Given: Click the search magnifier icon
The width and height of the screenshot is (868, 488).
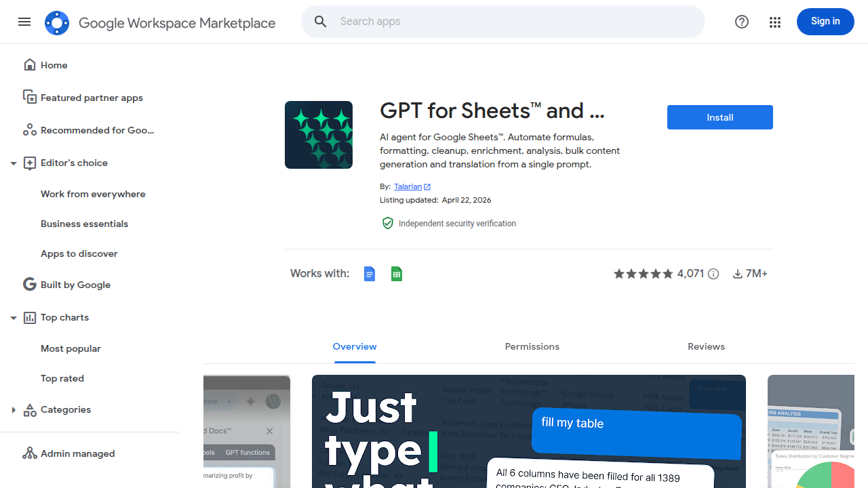Looking at the screenshot, I should click(321, 22).
